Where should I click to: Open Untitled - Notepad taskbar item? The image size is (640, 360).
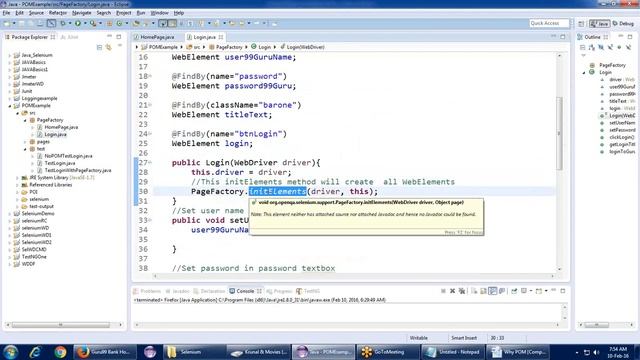pos(453,352)
